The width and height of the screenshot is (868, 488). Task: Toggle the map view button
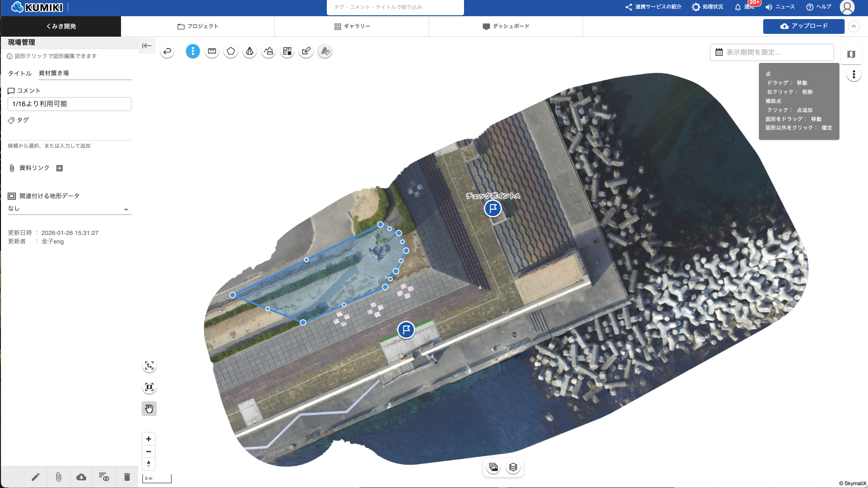(851, 54)
